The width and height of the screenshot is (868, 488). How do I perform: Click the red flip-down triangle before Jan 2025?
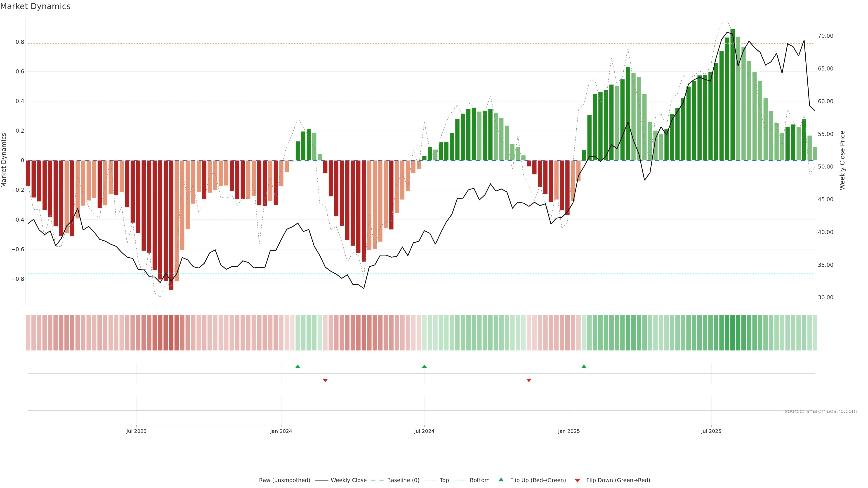point(529,380)
